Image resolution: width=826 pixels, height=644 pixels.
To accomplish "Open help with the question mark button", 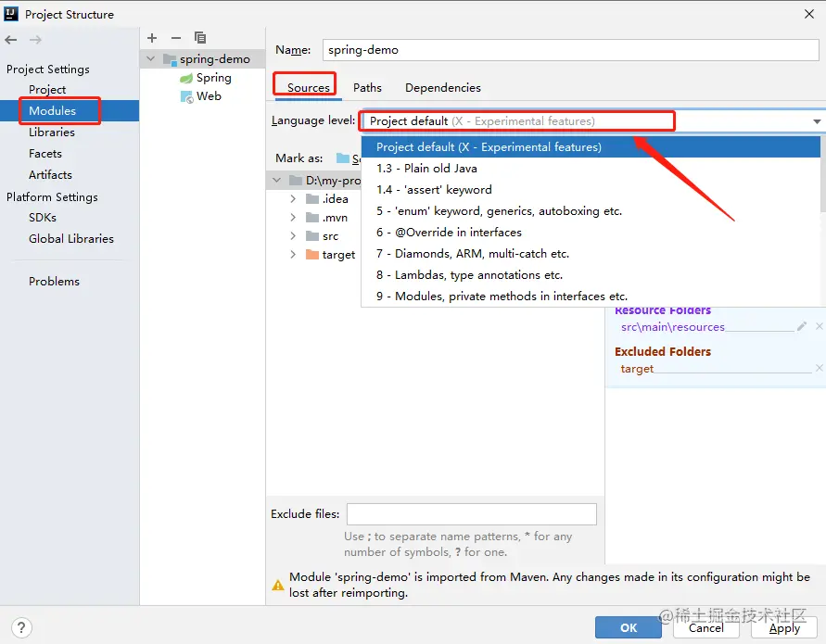I will coord(21,627).
